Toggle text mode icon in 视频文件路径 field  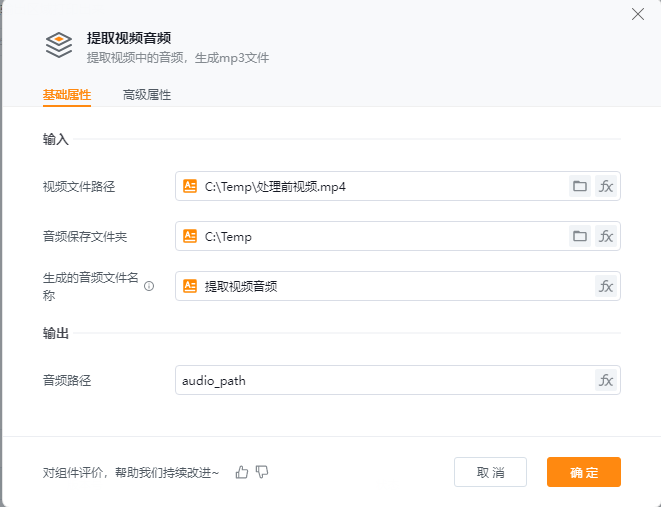click(x=190, y=186)
